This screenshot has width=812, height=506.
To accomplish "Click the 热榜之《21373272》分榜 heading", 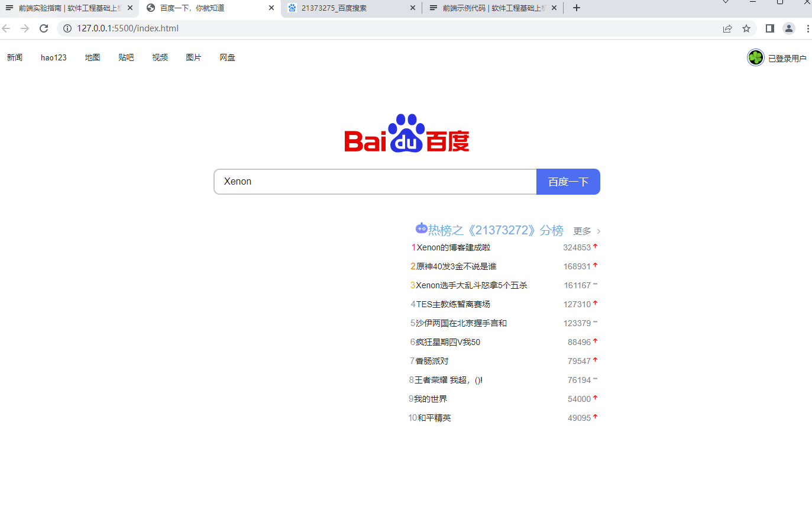I will (x=496, y=230).
